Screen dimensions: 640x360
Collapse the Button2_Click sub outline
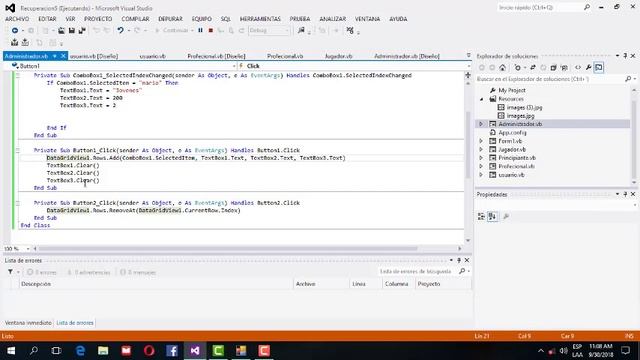pos(18,203)
